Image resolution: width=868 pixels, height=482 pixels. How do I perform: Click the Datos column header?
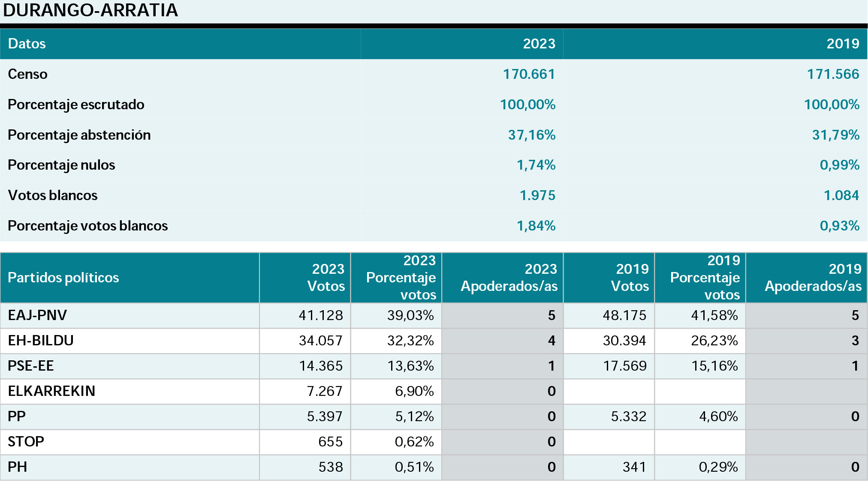tap(27, 44)
